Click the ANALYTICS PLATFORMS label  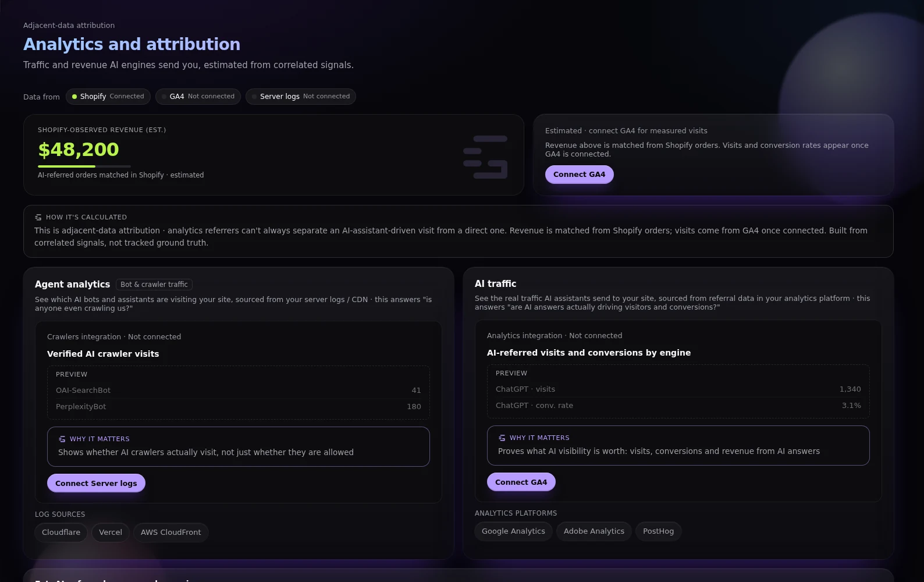(x=516, y=513)
